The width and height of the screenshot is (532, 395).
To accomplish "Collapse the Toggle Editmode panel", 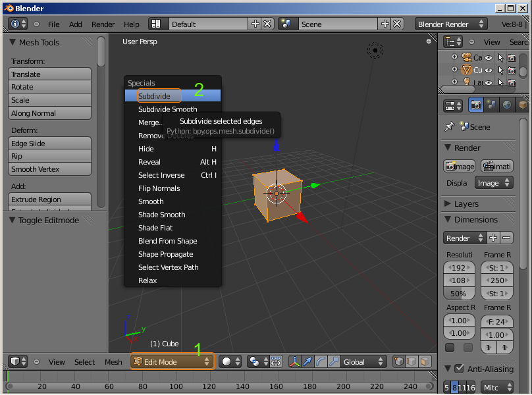I will (x=13, y=220).
